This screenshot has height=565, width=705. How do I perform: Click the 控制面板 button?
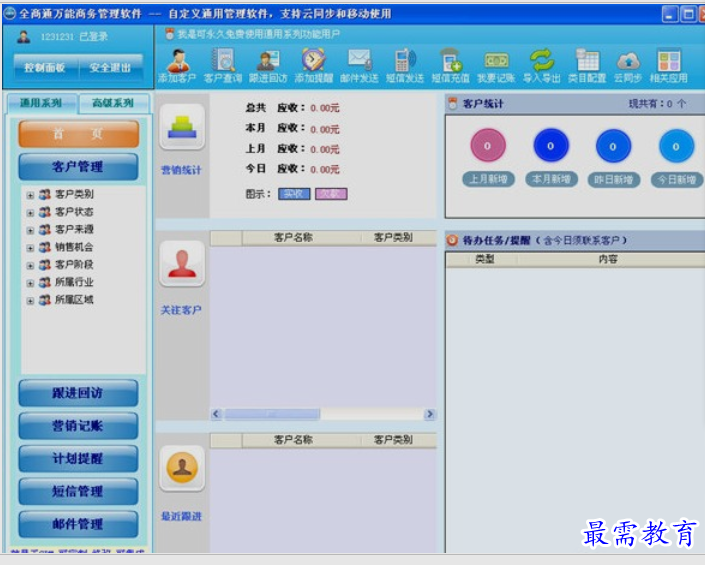pos(45,67)
